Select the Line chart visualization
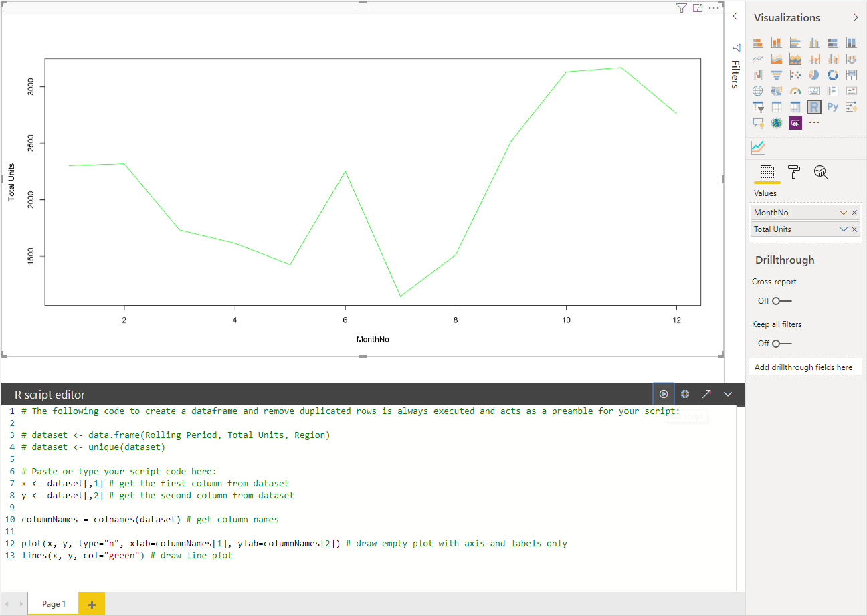 tap(758, 59)
